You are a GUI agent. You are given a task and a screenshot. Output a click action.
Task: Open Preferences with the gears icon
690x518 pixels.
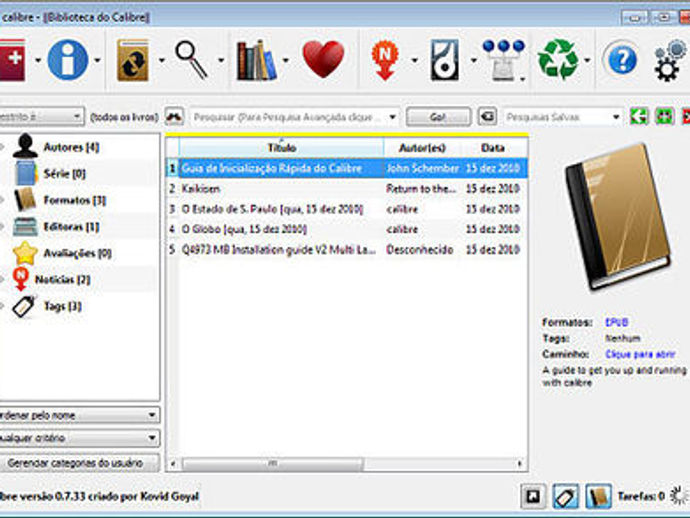click(x=671, y=61)
